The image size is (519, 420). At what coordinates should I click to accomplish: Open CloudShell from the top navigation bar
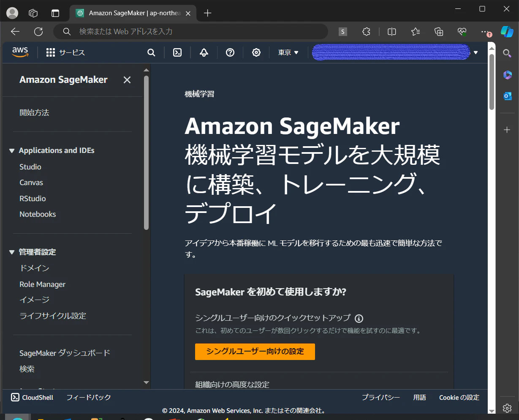178,52
